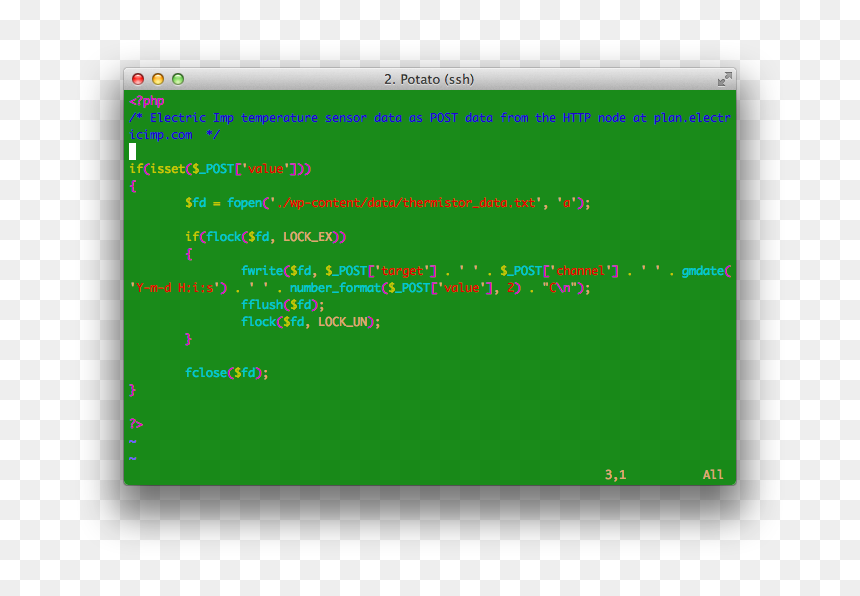Viewport: 860px width, 596px height.
Task: Click the '$fd = fopen(' line
Action: [388, 203]
